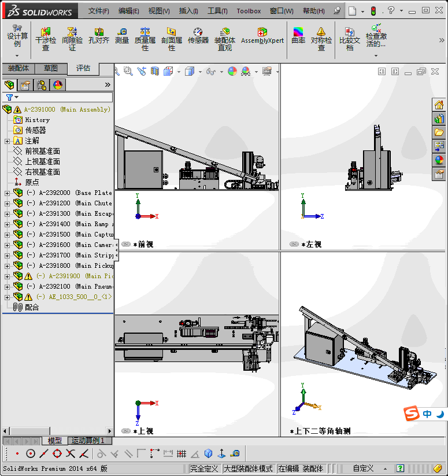This screenshot has width=448, height=476.
Task: Toggle Link Views icon beside 左视 label
Action: (294, 244)
